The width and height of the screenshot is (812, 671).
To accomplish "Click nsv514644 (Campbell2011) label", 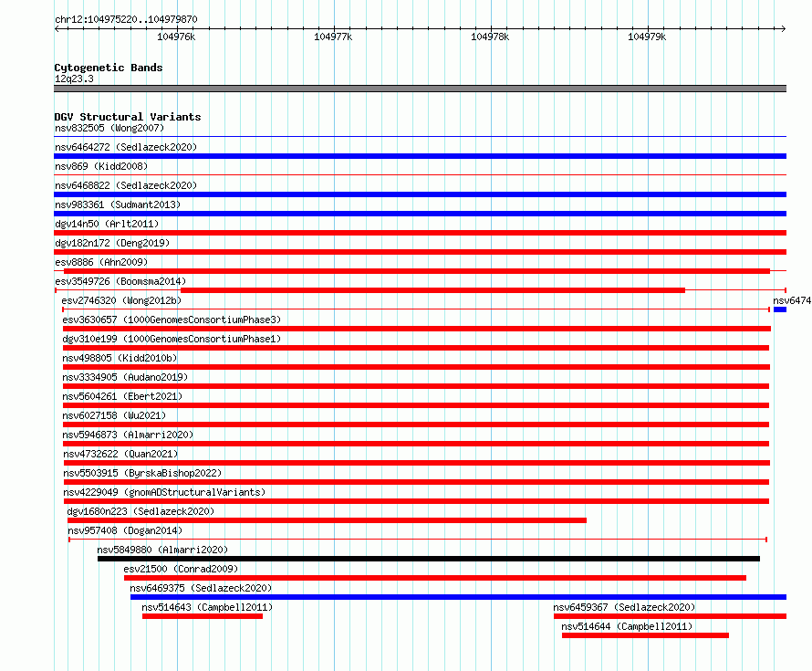I will point(627,626).
